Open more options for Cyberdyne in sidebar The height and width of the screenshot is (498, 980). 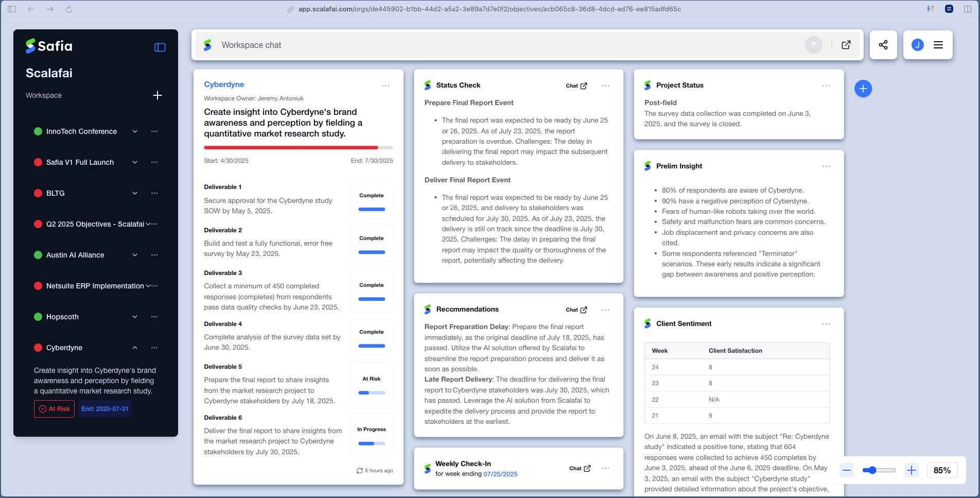point(154,348)
